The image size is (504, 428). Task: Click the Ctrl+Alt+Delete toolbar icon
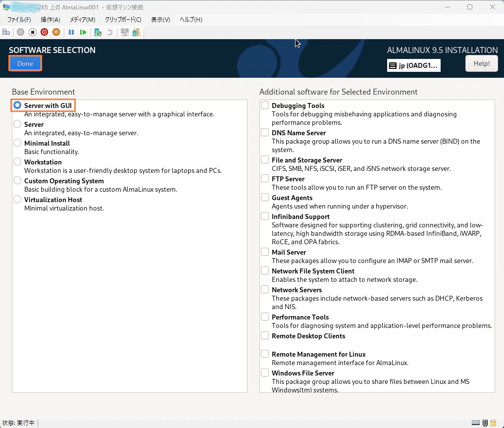coord(6,32)
